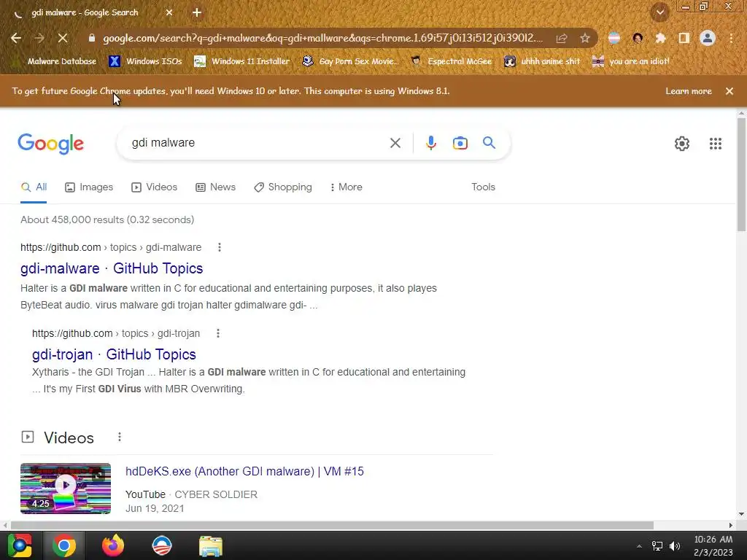Click the gdi malware search box
This screenshot has height=560, width=747.
point(258,143)
